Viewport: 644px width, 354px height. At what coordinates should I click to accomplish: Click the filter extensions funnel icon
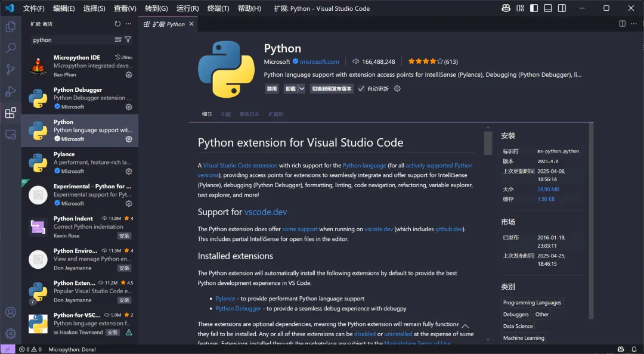click(x=128, y=40)
